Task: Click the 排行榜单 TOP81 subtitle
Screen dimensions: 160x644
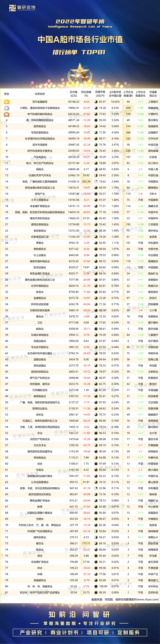Action: (x=79, y=52)
